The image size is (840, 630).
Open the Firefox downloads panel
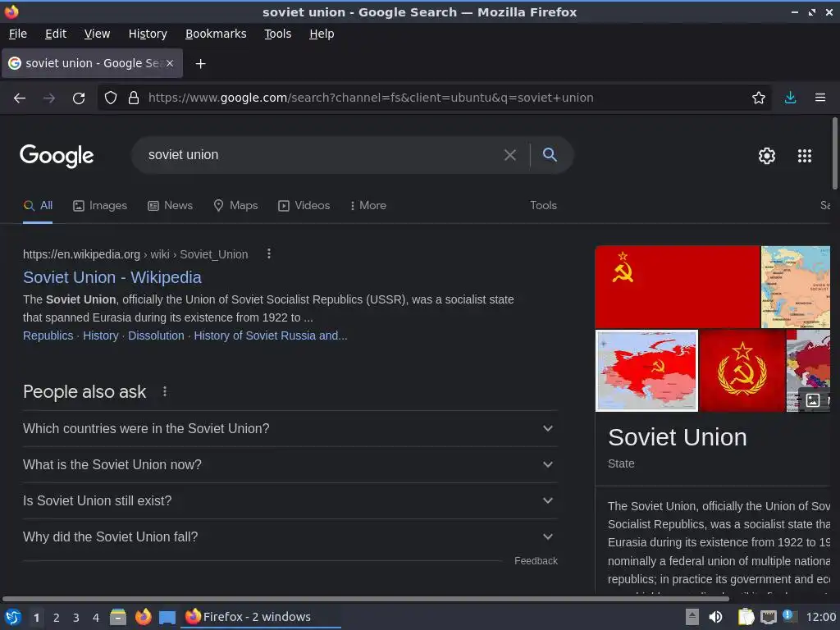tap(790, 98)
